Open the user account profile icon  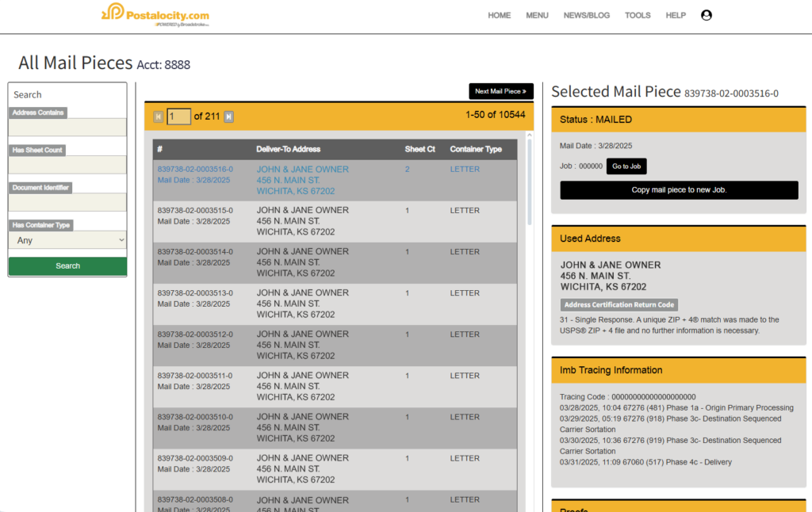click(707, 15)
